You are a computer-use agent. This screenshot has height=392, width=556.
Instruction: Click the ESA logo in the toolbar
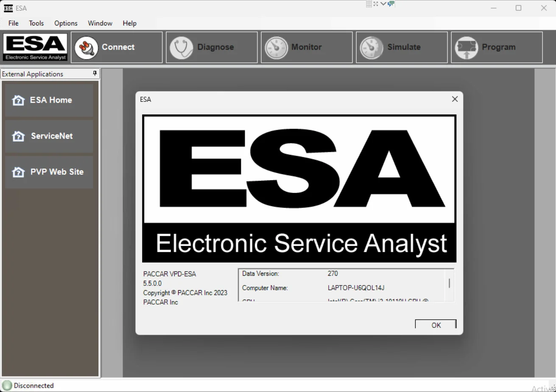coord(36,47)
